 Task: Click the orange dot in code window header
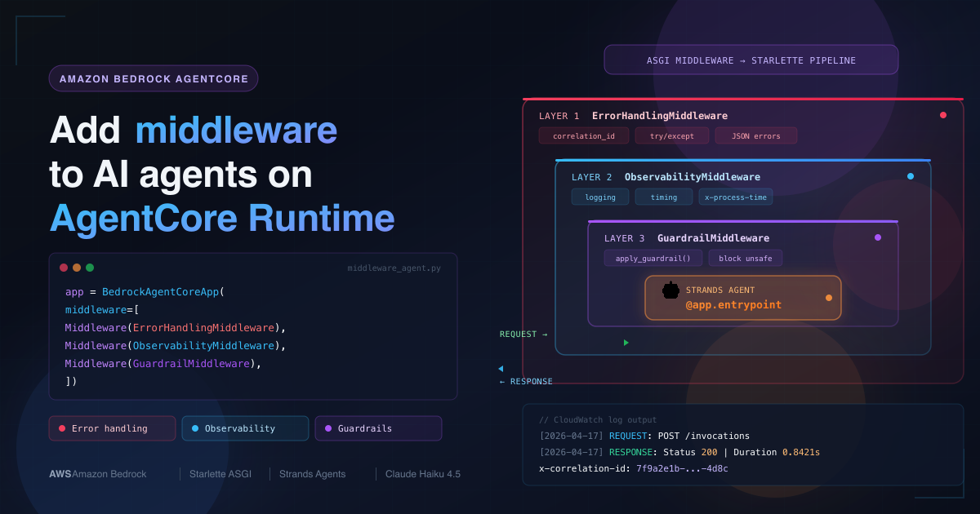tap(77, 268)
